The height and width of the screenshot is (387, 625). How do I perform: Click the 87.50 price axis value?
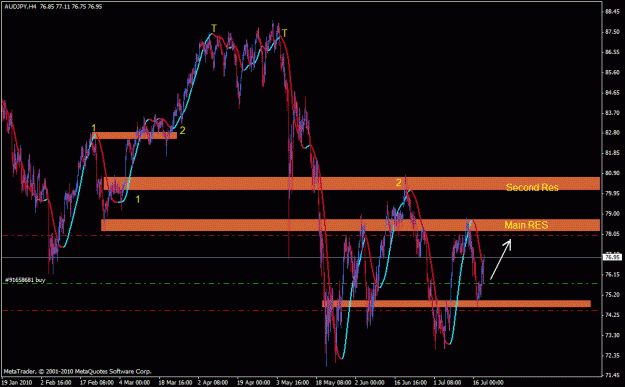click(x=612, y=32)
